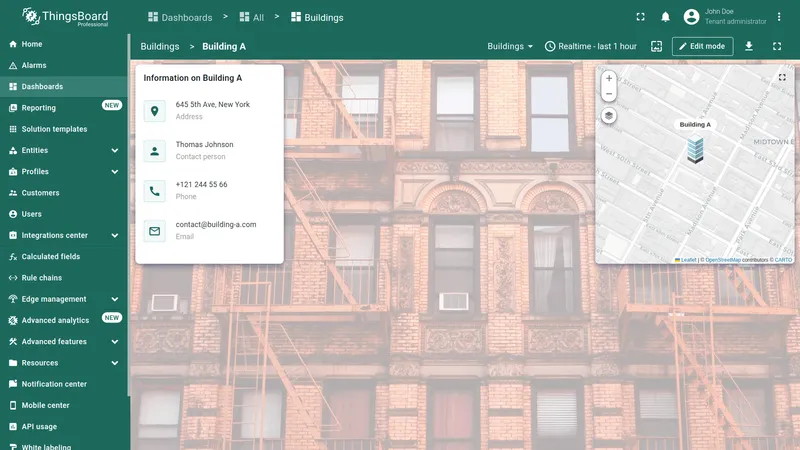Image resolution: width=800 pixels, height=450 pixels.
Task: Open the Leaflet attribution link
Action: [685, 260]
